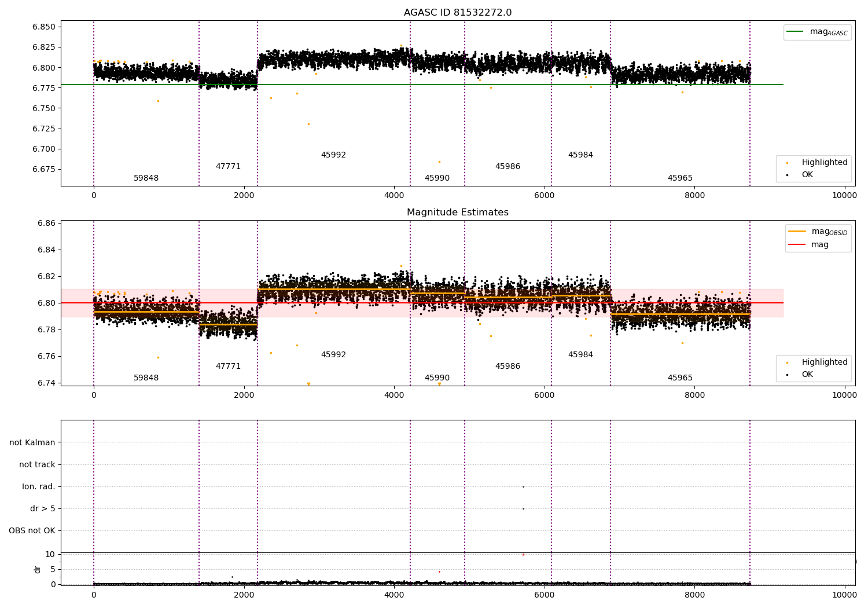Click obsid label 45992 in Magnitude Estimates plot
The width and height of the screenshot is (868, 608).
coord(333,355)
